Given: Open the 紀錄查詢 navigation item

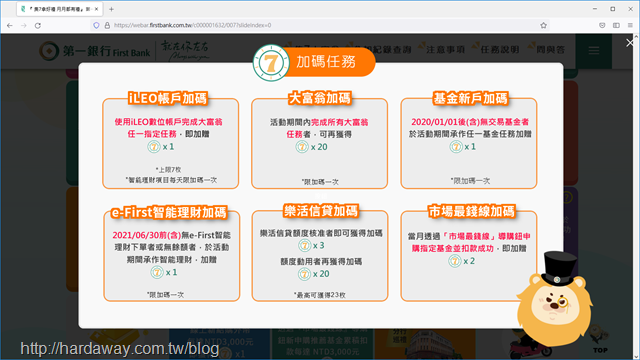Looking at the screenshot, I should pos(391,50).
